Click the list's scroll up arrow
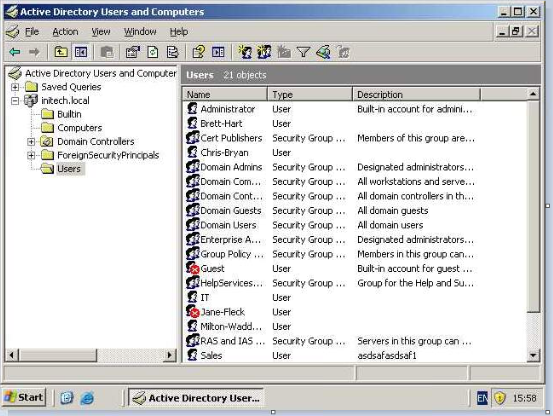The image size is (553, 416). pos(533,94)
